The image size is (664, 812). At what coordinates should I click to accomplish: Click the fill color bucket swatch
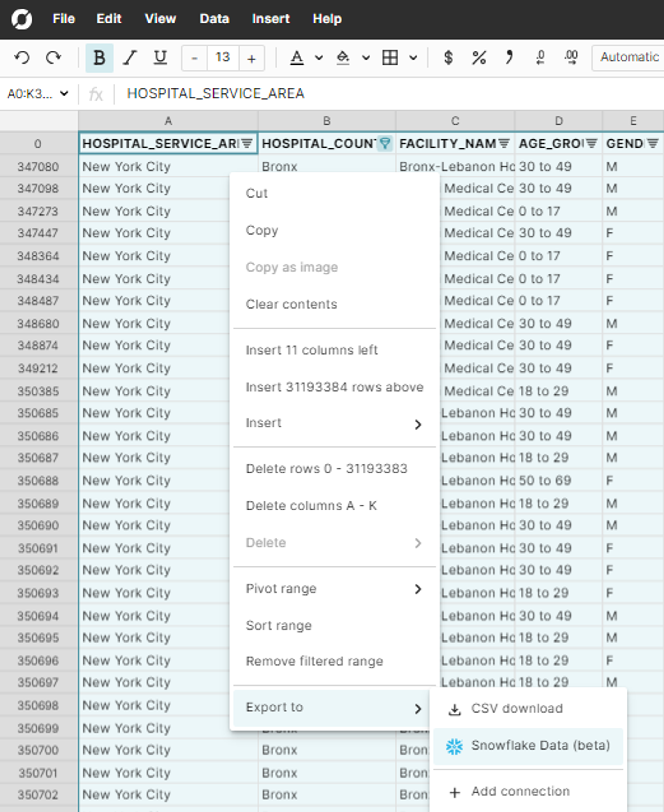tap(342, 58)
